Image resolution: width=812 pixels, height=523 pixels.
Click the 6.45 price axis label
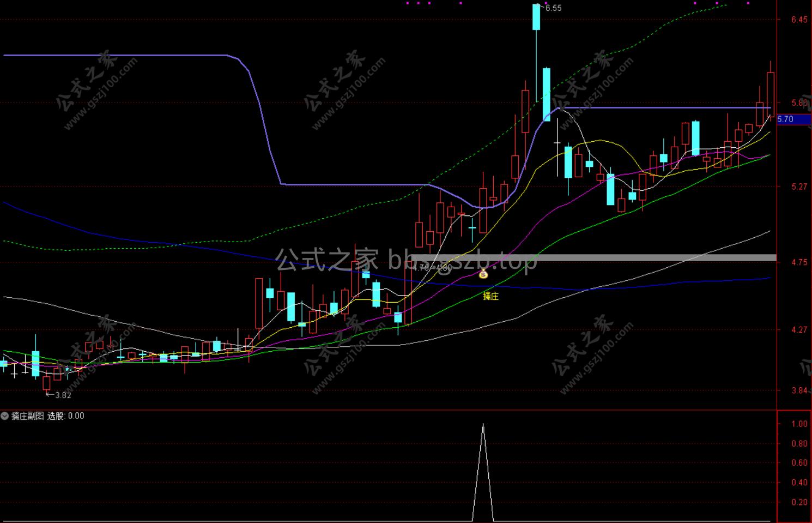799,20
